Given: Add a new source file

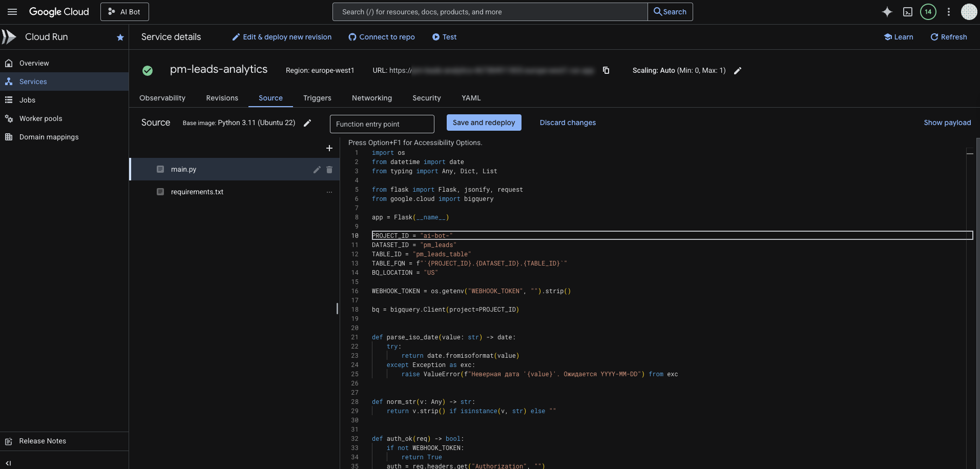Looking at the screenshot, I should click(329, 148).
